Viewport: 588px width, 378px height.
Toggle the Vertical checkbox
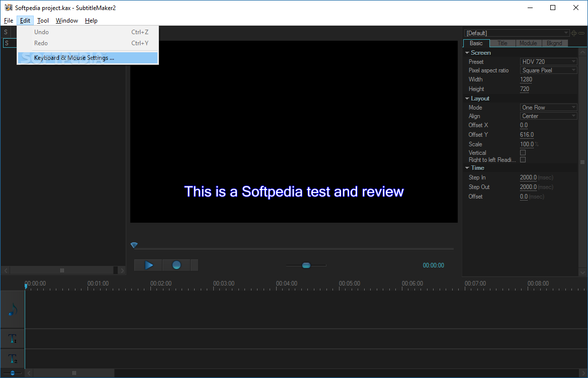pyautogui.click(x=523, y=152)
